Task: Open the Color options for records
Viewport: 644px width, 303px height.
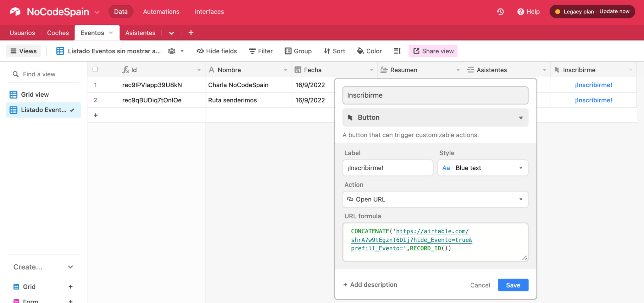Action: click(x=369, y=51)
